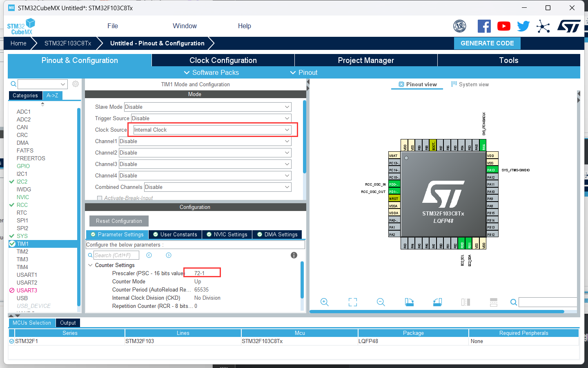
Task: Click the vertical split view icon
Action: pyautogui.click(x=465, y=302)
